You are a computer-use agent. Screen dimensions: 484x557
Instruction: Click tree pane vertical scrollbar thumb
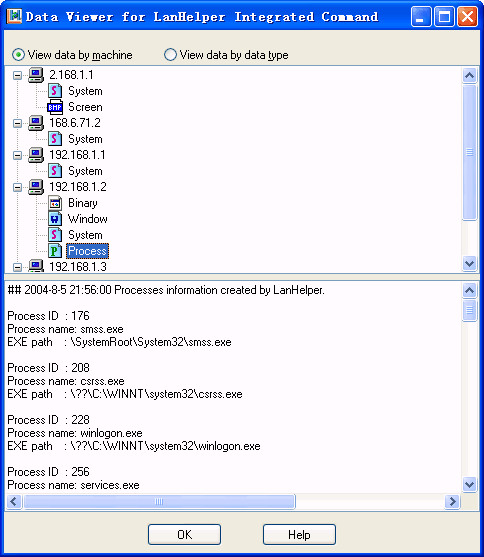coord(469,152)
